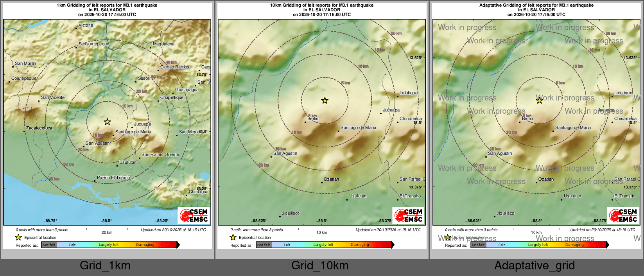Click the San Vicente label on Grid_1km map
The width and height of the screenshot is (644, 276).
[x=53, y=97]
